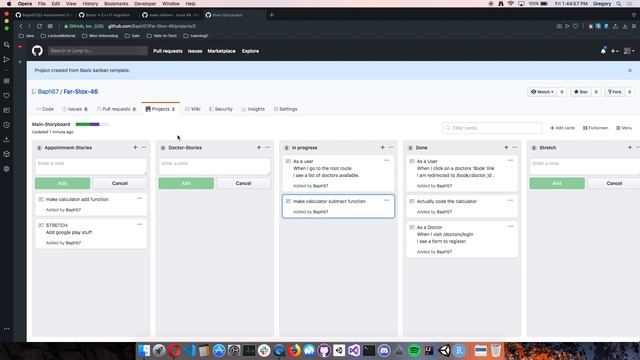Open options for 'Actually code the calculator' card

[x=510, y=200]
